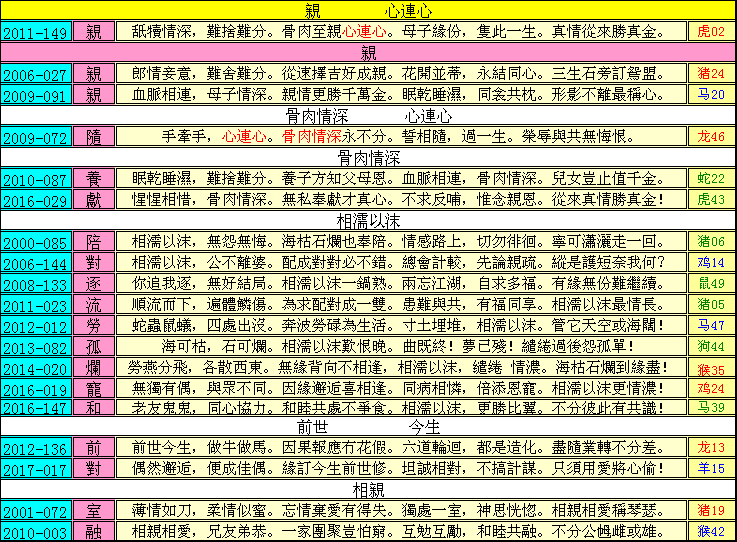The width and height of the screenshot is (737, 542).
Task: Click the 猴35 result cell
Action: [711, 368]
